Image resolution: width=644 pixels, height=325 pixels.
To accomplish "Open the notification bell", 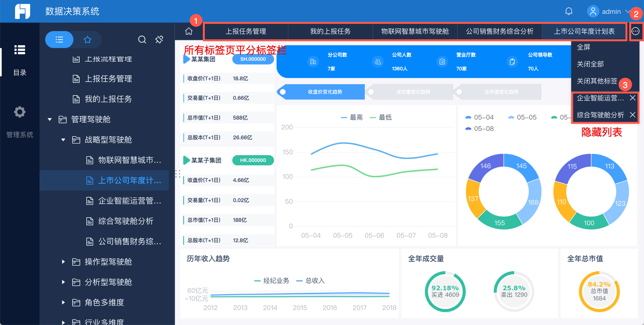I will click(x=569, y=11).
